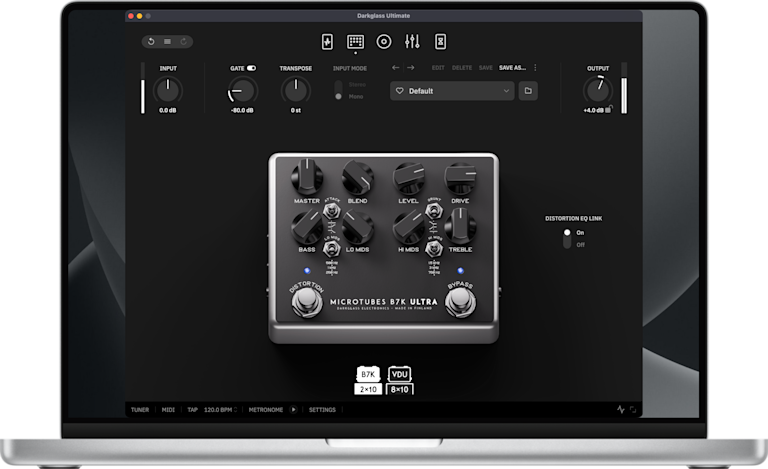768x469 pixels.
Task: Toggle the Distortion EQ Link switch
Action: [x=567, y=238]
